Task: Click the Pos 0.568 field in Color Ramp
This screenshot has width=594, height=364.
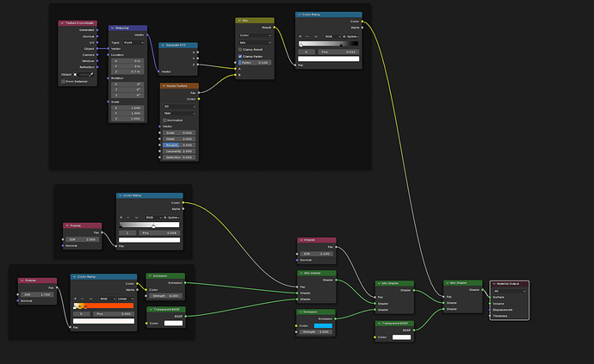Action: coord(159,233)
